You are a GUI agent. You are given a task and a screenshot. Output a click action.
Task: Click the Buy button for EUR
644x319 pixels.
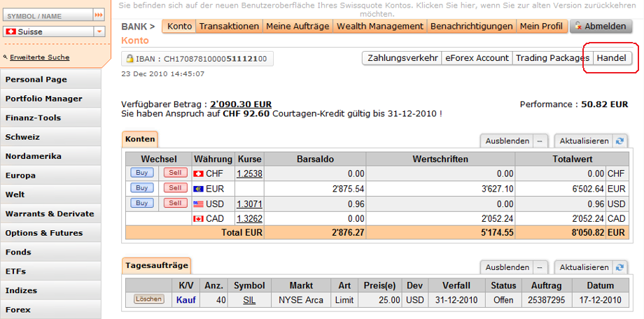click(x=142, y=188)
